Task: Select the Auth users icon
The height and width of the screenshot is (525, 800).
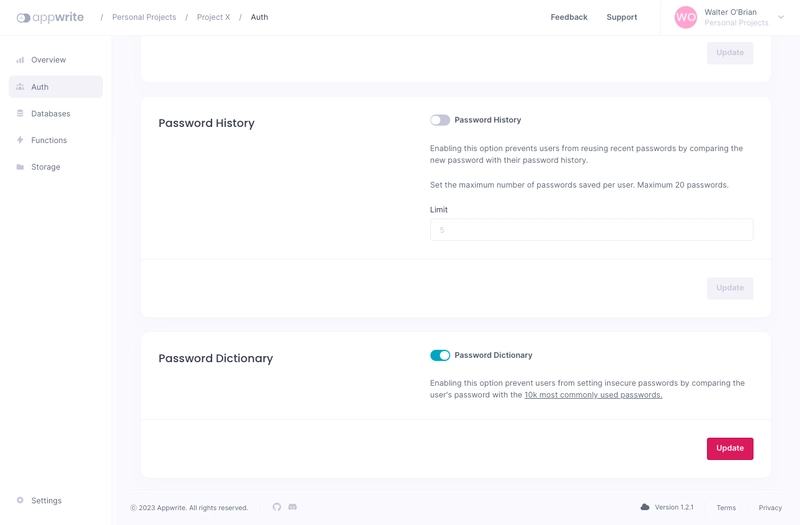Action: (x=20, y=87)
